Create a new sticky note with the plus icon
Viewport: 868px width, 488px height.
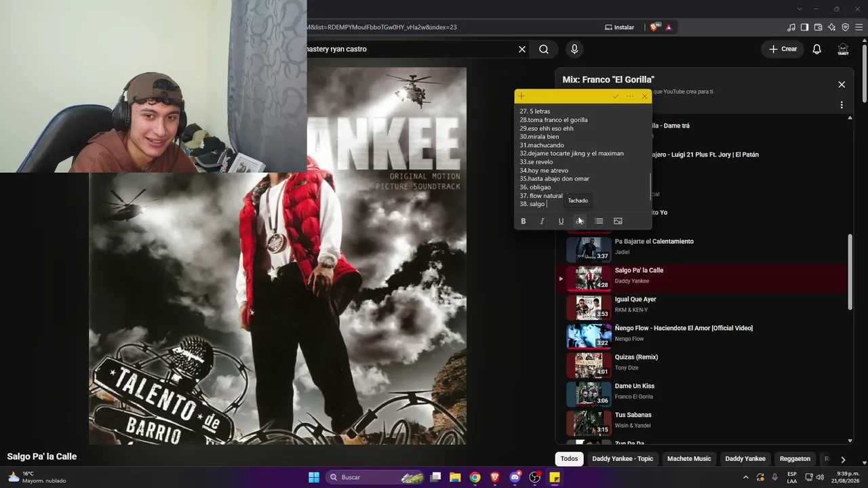pos(521,96)
